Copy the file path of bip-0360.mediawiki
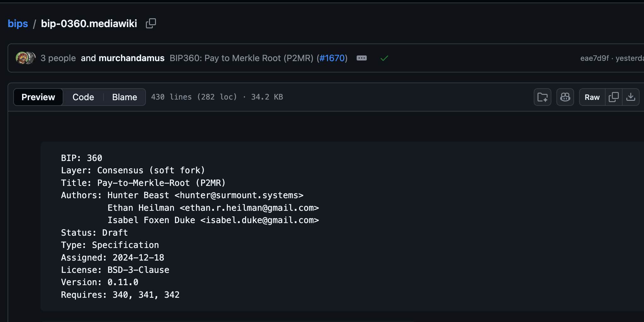644x322 pixels. 151,23
